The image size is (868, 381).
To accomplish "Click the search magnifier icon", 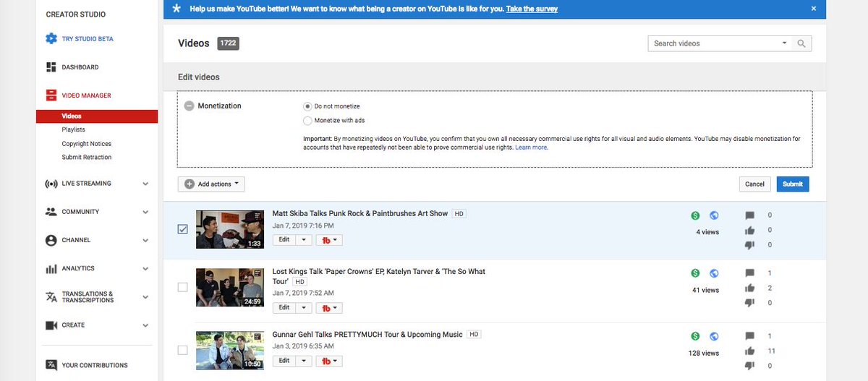I will [x=801, y=43].
